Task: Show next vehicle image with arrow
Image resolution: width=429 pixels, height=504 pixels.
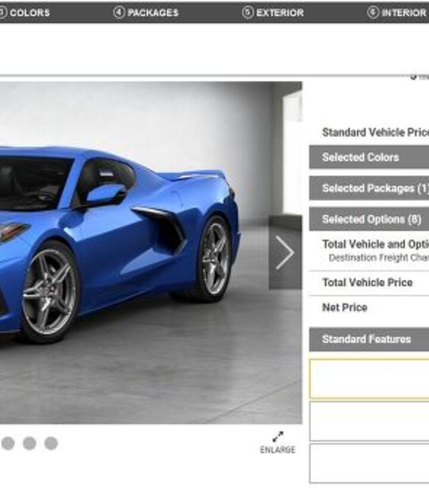Action: 285,252
